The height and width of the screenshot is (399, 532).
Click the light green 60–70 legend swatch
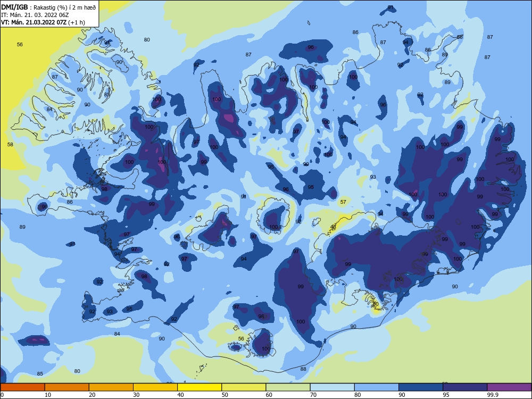click(x=288, y=387)
